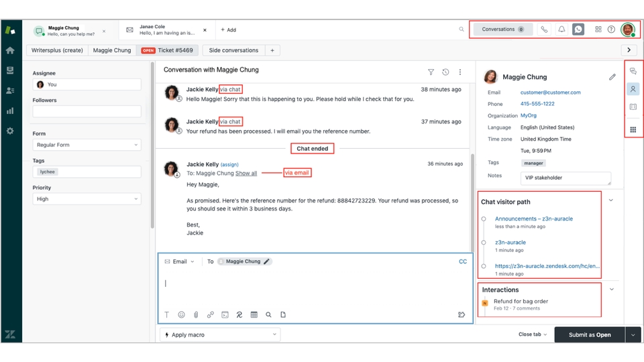Image resolution: width=644 pixels, height=362 pixels.
Task: Click the Submit as Open button
Action: [590, 335]
